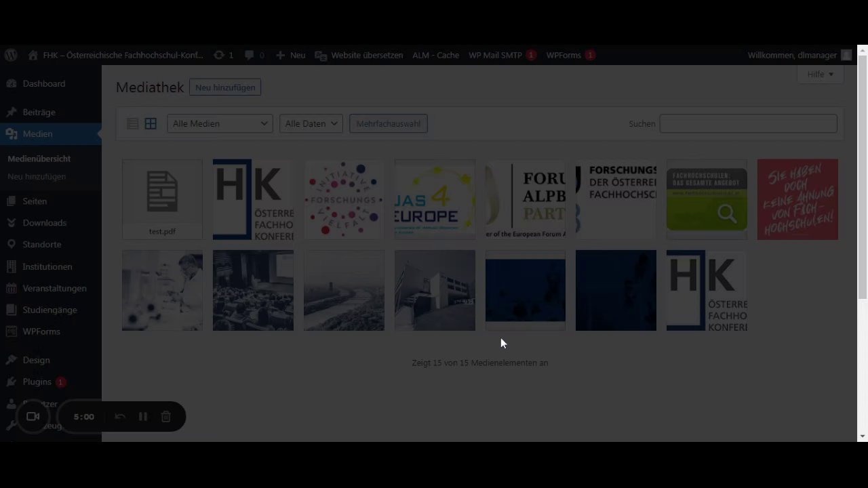Select Neu hinzufügen submenu item under Medien
Image resolution: width=868 pixels, height=488 pixels.
(x=37, y=176)
